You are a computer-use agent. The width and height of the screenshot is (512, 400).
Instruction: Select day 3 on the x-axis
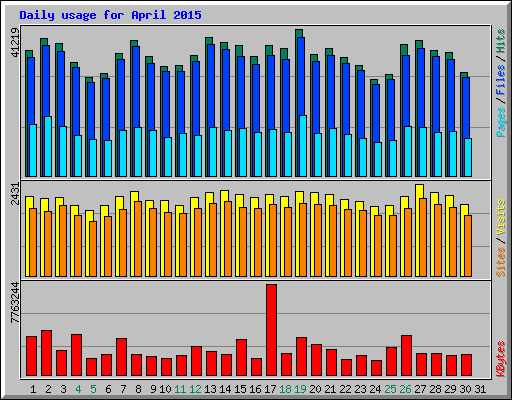pos(63,389)
